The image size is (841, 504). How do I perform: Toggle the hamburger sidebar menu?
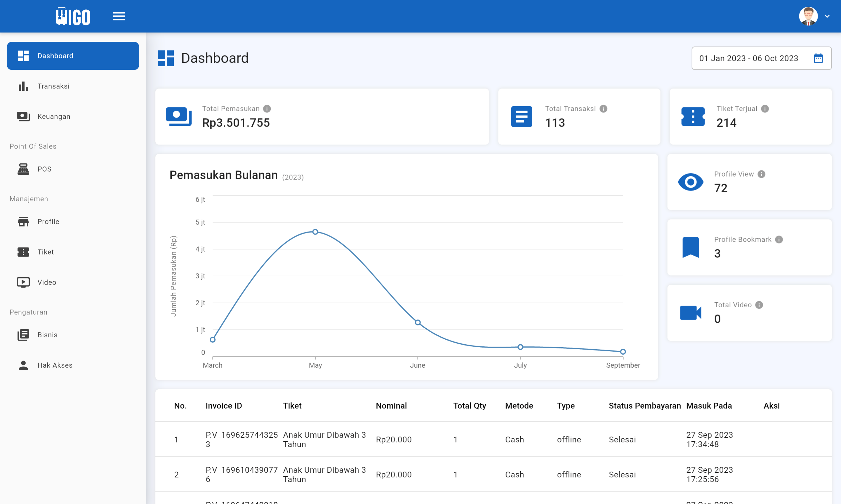pyautogui.click(x=119, y=16)
